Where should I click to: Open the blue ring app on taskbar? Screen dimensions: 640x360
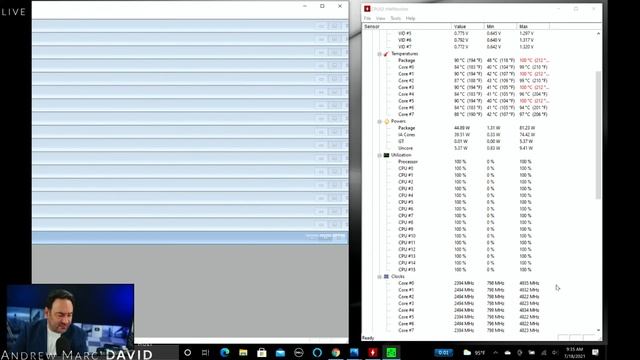[317, 352]
